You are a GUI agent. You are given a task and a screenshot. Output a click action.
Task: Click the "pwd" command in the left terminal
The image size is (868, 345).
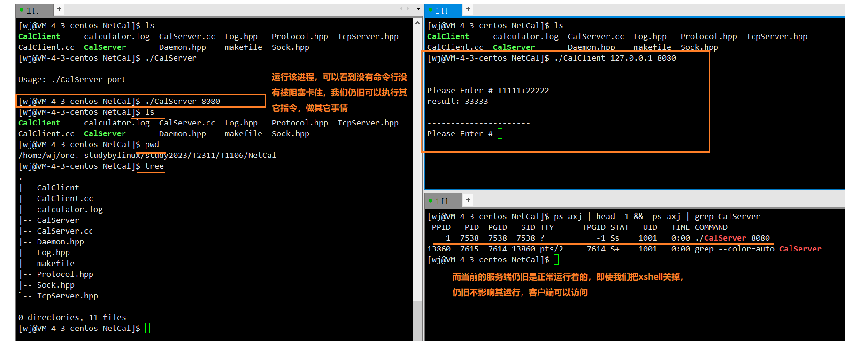[152, 144]
